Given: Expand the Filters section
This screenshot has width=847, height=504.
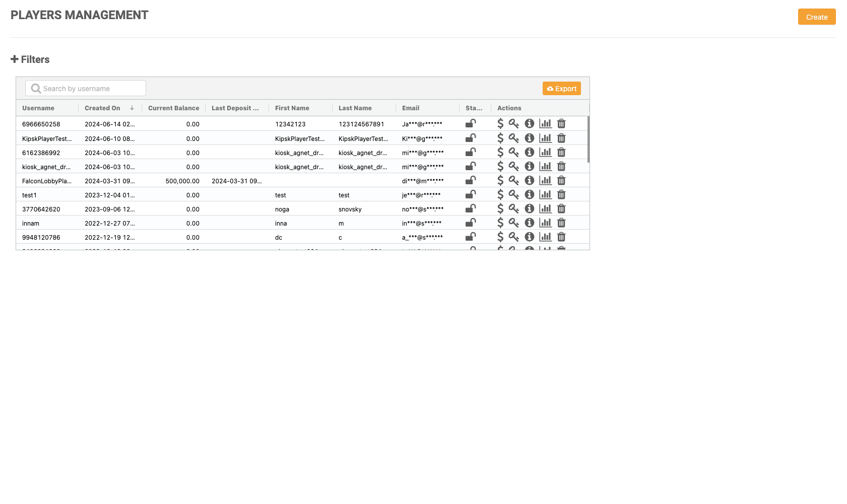Looking at the screenshot, I should pyautogui.click(x=30, y=59).
